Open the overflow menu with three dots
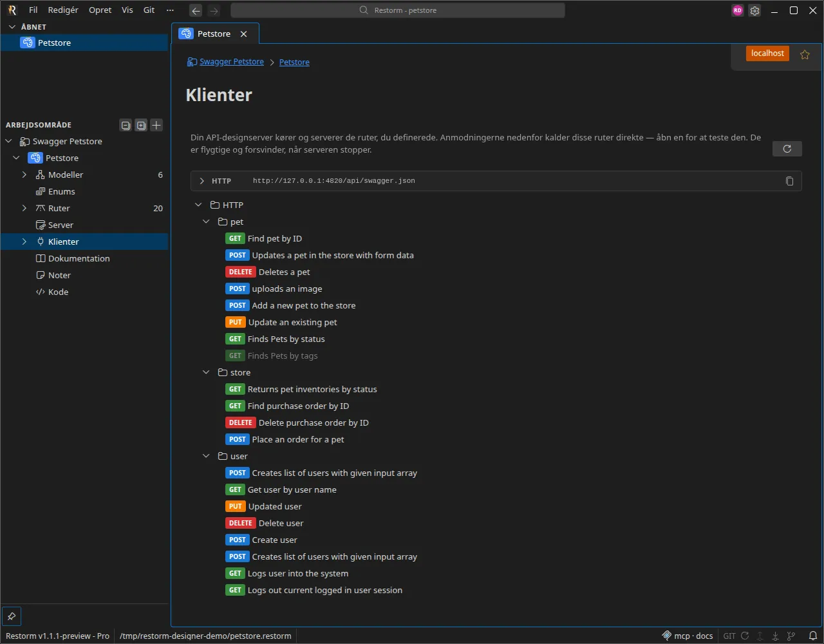The image size is (824, 644). click(170, 10)
